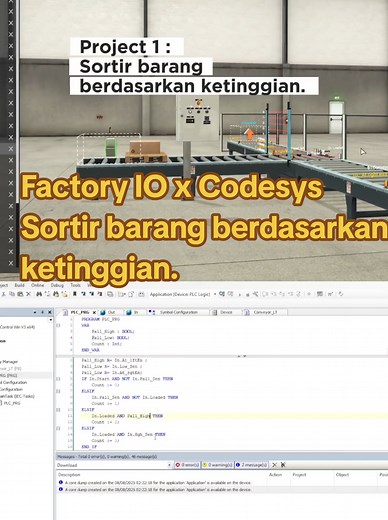Viewport: 388px width, 520px height.
Task: Click the Find binoculars icon
Action: [x=39, y=294]
